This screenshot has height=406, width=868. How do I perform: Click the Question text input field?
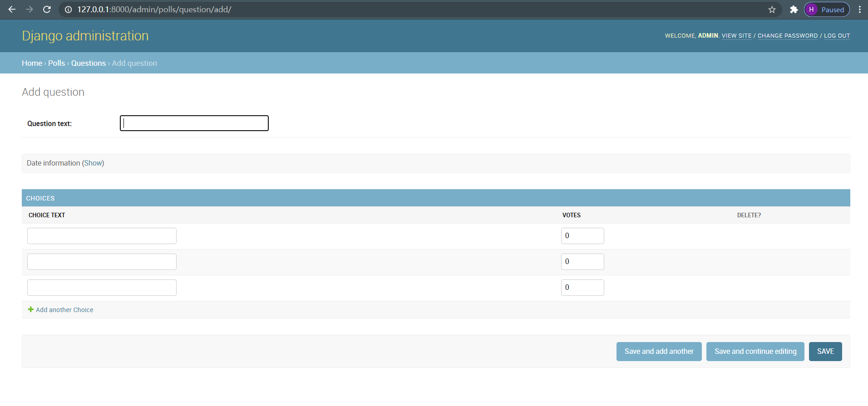[194, 123]
